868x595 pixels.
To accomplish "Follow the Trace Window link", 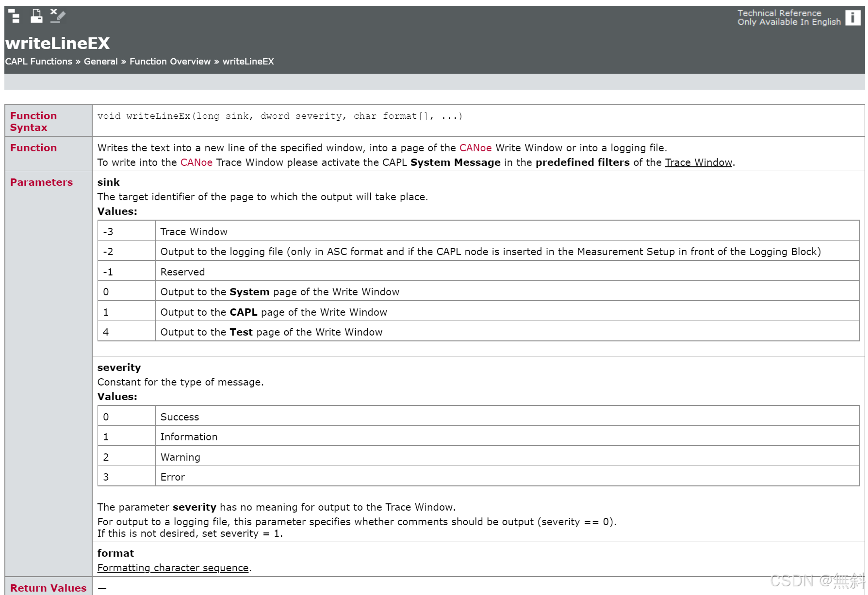I will [698, 162].
